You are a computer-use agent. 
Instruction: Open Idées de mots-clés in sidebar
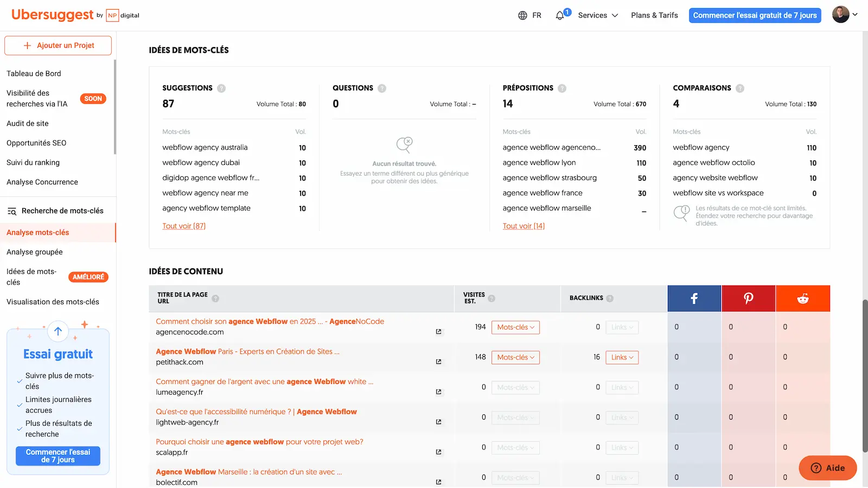(31, 277)
